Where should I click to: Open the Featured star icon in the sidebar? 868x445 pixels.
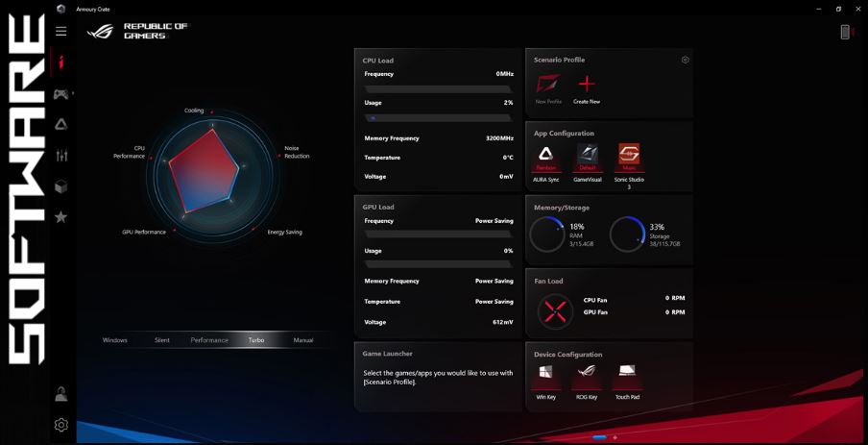click(60, 216)
